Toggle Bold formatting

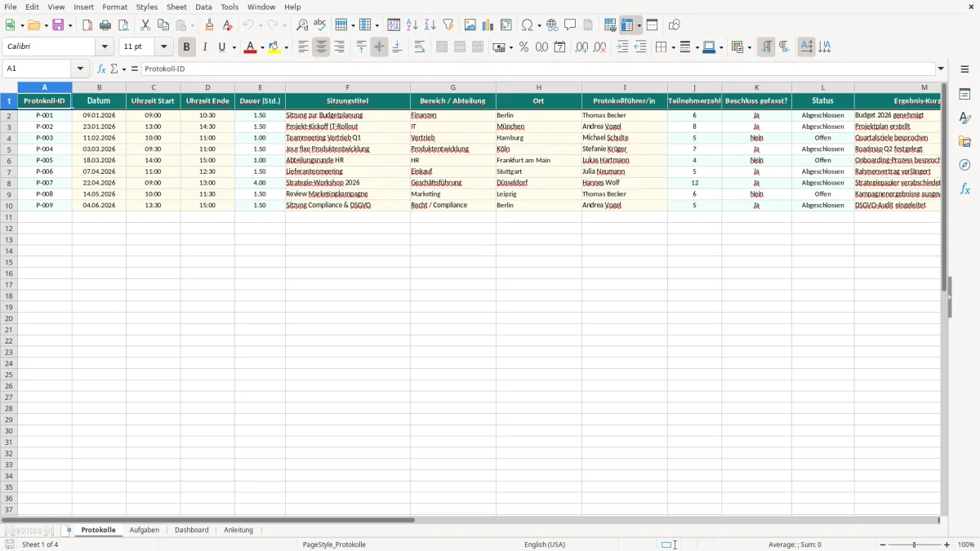pos(187,47)
